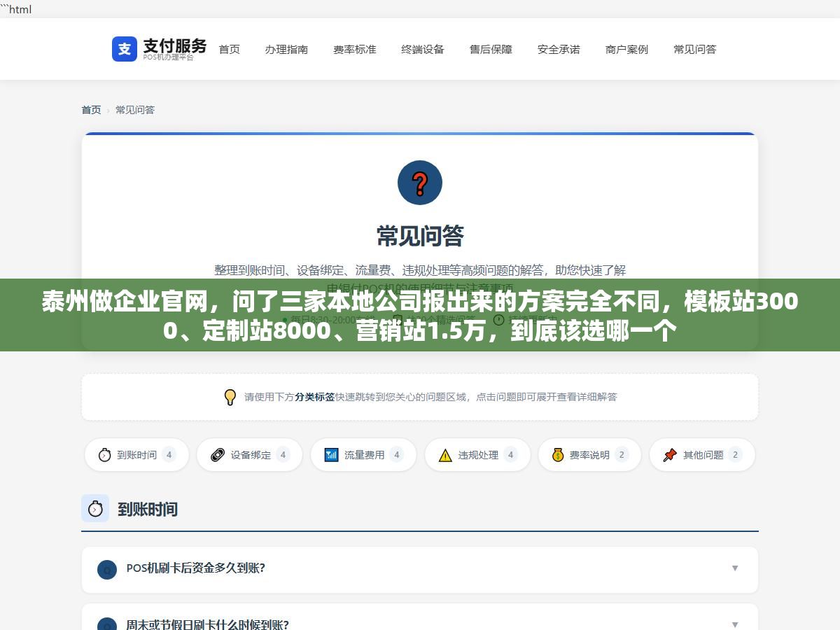Click the lightbulb tip icon

tap(230, 397)
